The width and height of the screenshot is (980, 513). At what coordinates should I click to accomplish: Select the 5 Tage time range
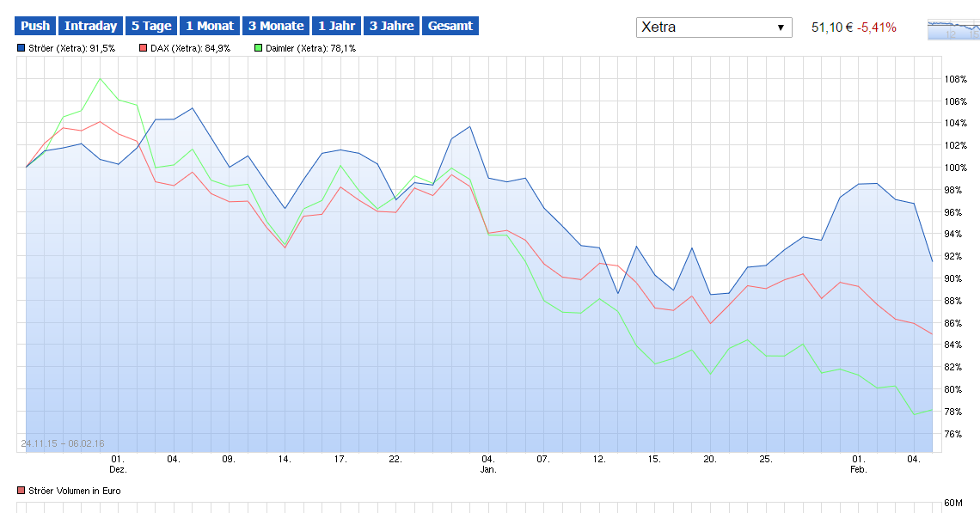[150, 26]
